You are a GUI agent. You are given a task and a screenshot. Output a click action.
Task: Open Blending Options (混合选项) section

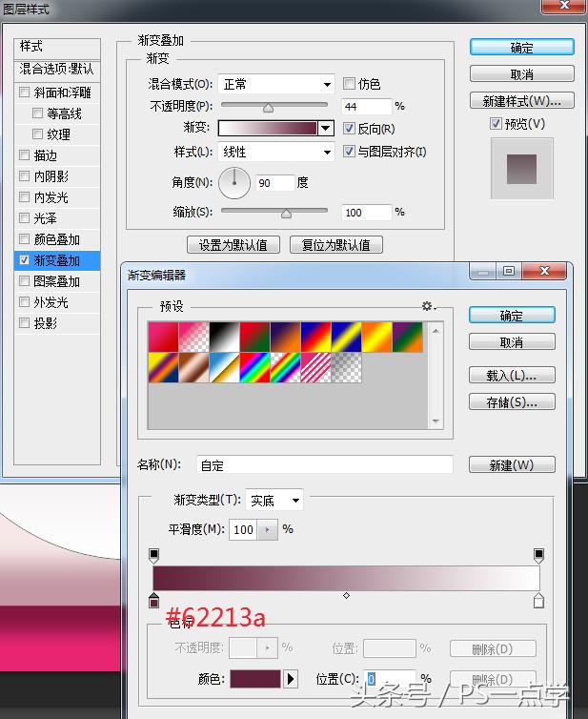(x=57, y=69)
